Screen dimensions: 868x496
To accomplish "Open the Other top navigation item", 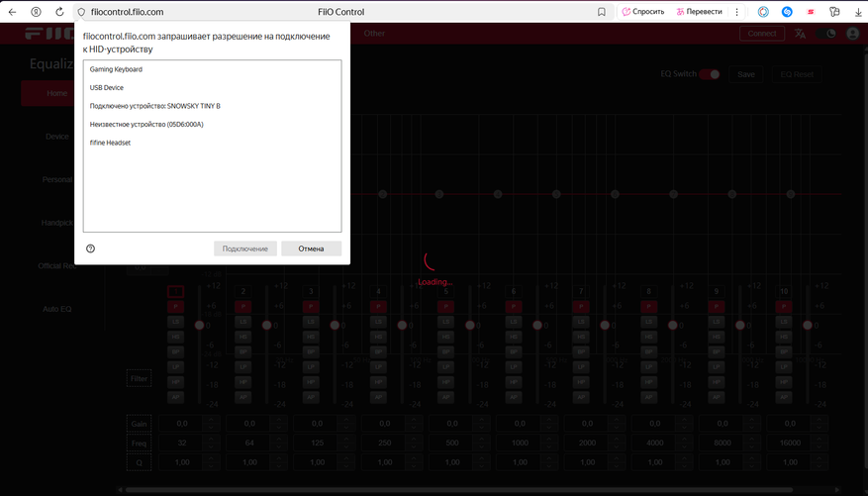I will tap(374, 34).
